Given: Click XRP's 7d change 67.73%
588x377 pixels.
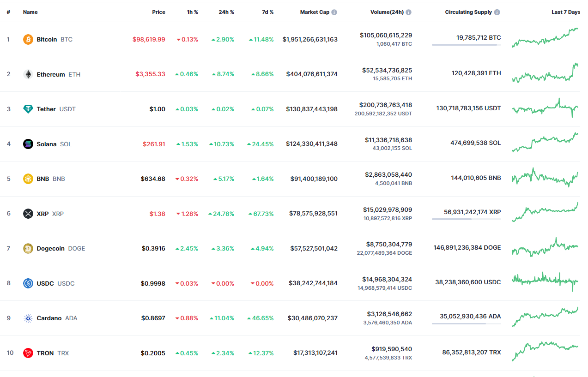Looking at the screenshot, I should [x=264, y=214].
